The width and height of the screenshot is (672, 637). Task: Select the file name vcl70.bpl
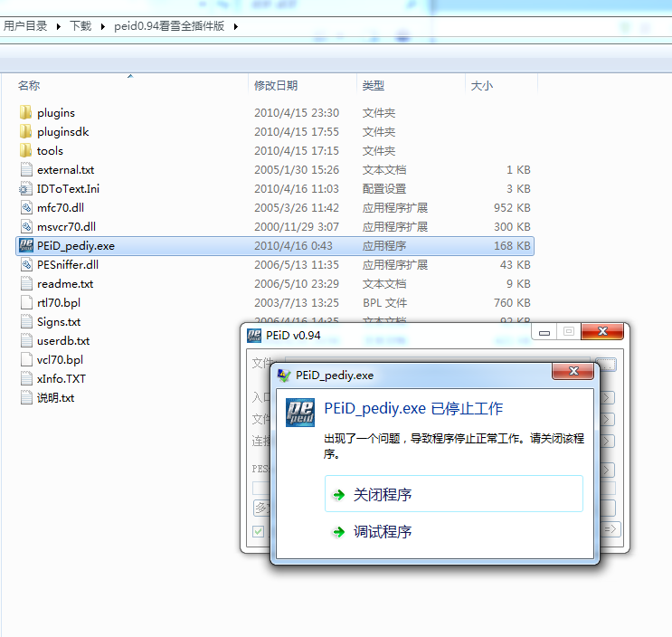click(x=60, y=359)
